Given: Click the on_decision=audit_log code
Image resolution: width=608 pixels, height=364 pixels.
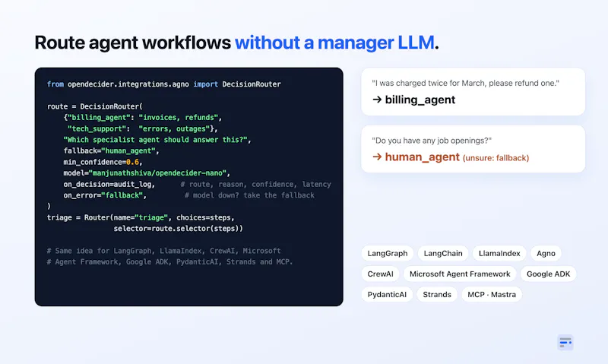Looking at the screenshot, I should [x=109, y=184].
